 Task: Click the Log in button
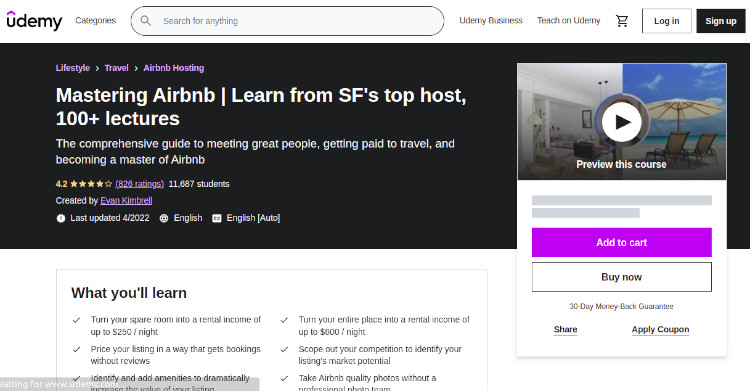(666, 21)
